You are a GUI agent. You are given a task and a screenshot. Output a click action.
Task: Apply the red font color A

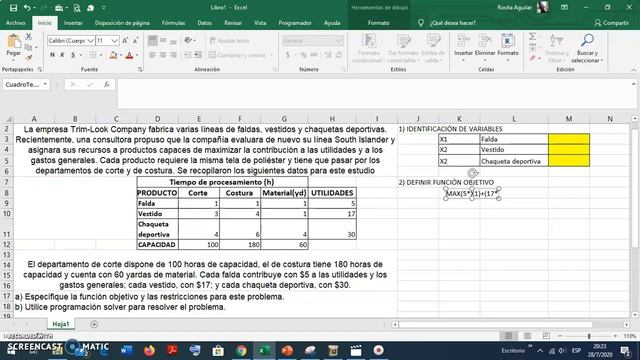129,55
